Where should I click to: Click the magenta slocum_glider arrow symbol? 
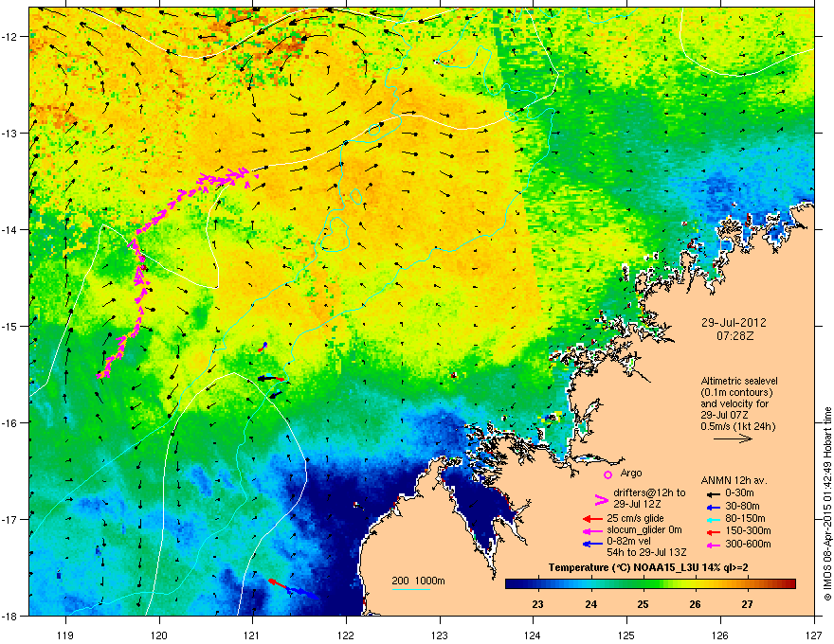592,530
